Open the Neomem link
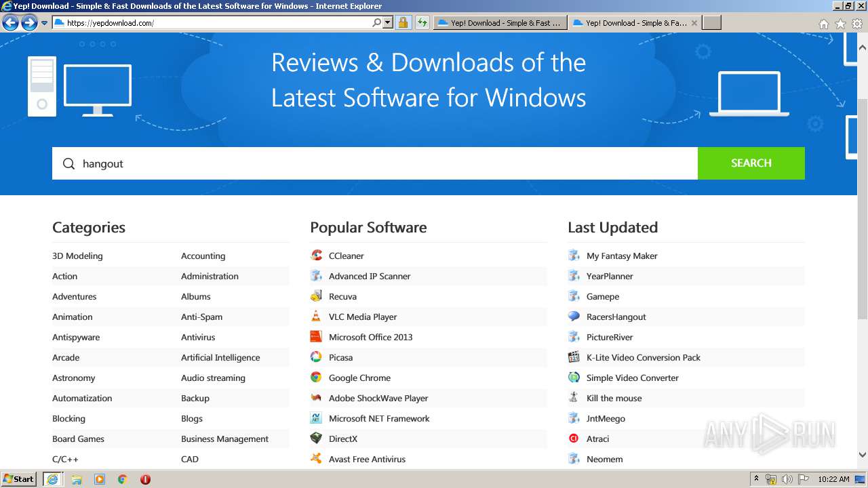This screenshot has height=488, width=868. [x=604, y=459]
